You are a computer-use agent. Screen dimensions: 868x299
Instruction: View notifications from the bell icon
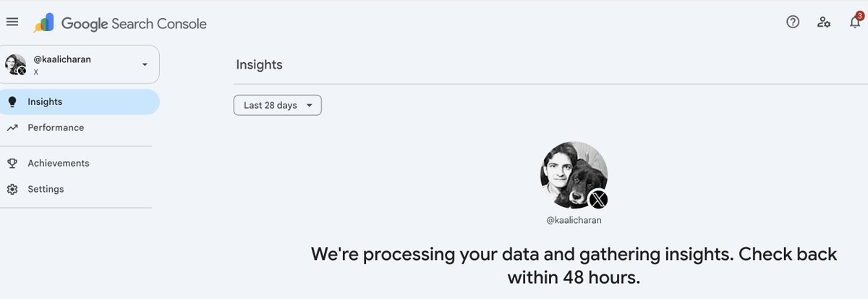point(855,22)
